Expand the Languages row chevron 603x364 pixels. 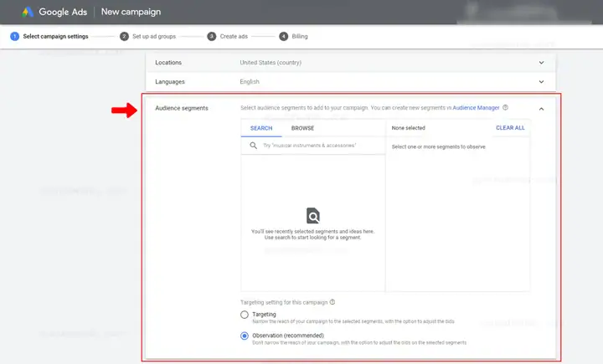[541, 82]
